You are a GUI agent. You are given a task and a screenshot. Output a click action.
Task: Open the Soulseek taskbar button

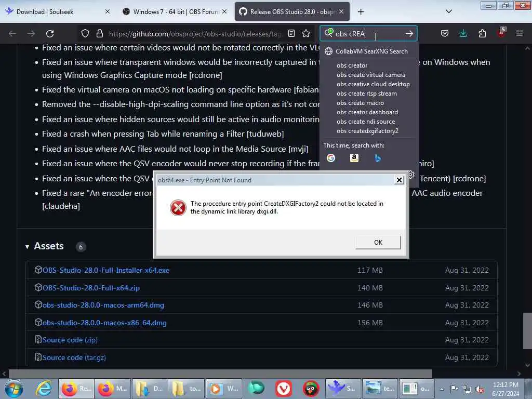(x=343, y=389)
